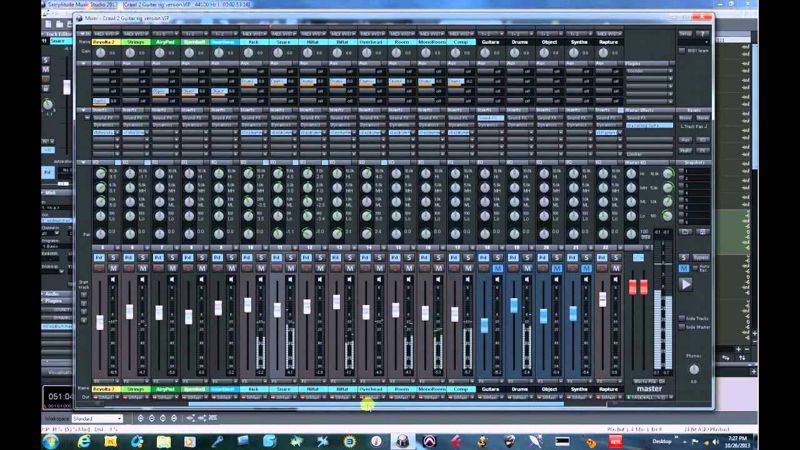Solo the Revolta 2 channel
800x450 pixels.
click(x=113, y=258)
